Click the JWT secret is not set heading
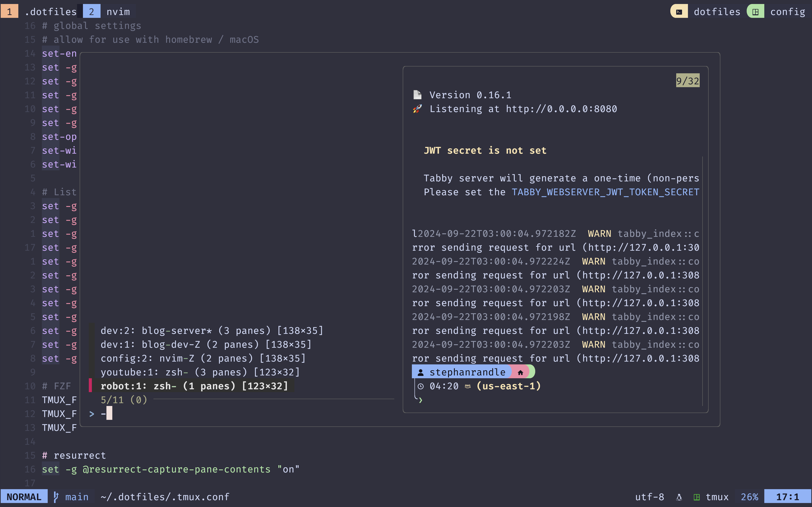The height and width of the screenshot is (507, 812). coord(485,151)
